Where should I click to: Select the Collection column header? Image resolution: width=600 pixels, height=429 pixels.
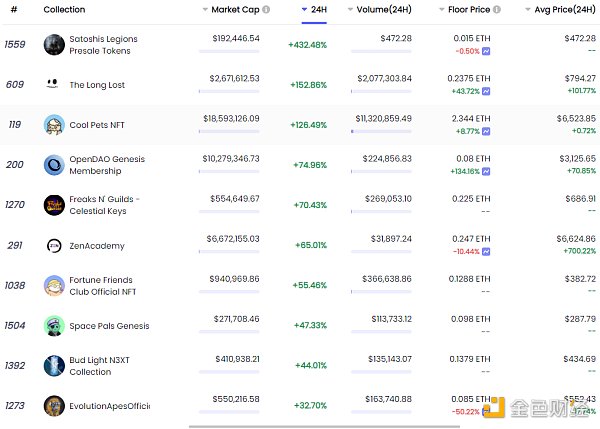tap(64, 10)
